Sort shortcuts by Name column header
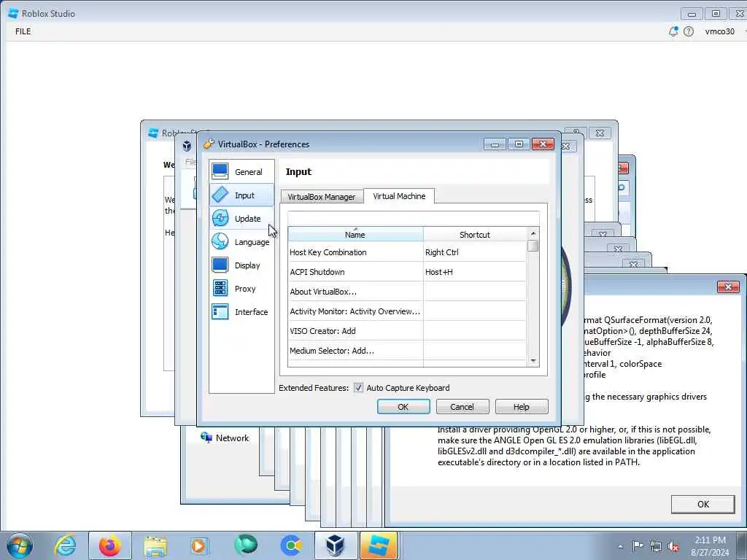The width and height of the screenshot is (747, 560). tap(355, 234)
